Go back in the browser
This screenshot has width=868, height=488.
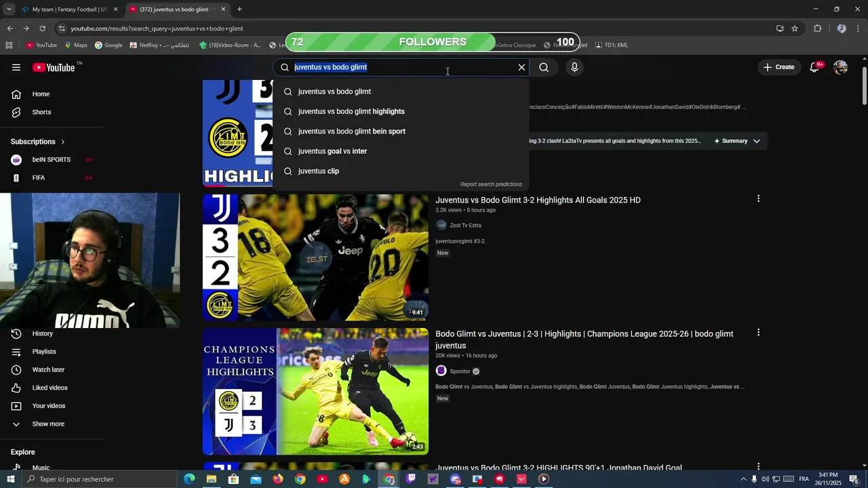(9, 28)
